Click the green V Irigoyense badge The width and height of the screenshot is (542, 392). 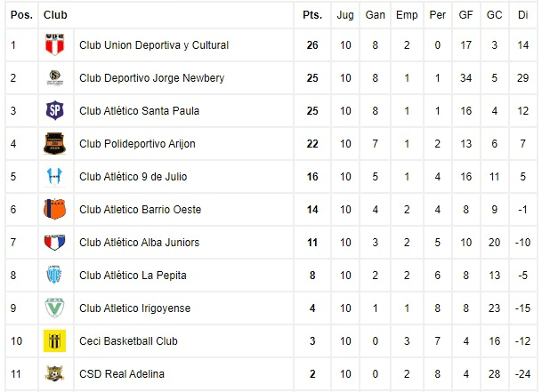[x=54, y=308]
